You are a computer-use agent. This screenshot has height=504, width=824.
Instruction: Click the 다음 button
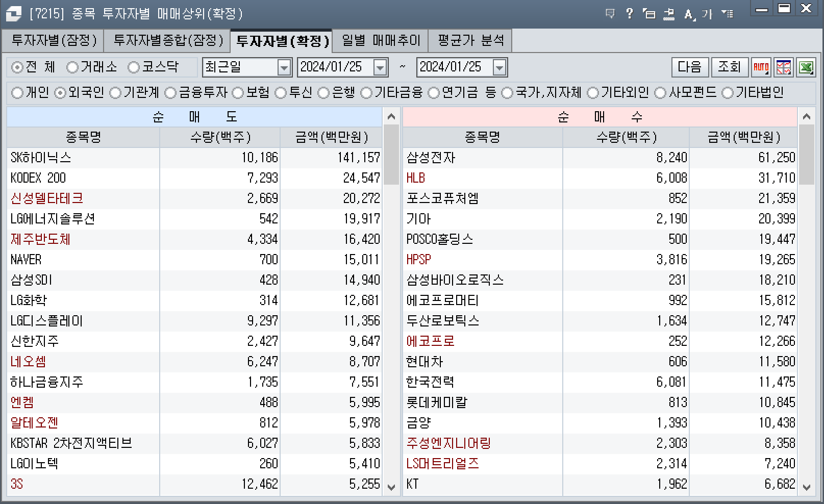pyautogui.click(x=690, y=67)
